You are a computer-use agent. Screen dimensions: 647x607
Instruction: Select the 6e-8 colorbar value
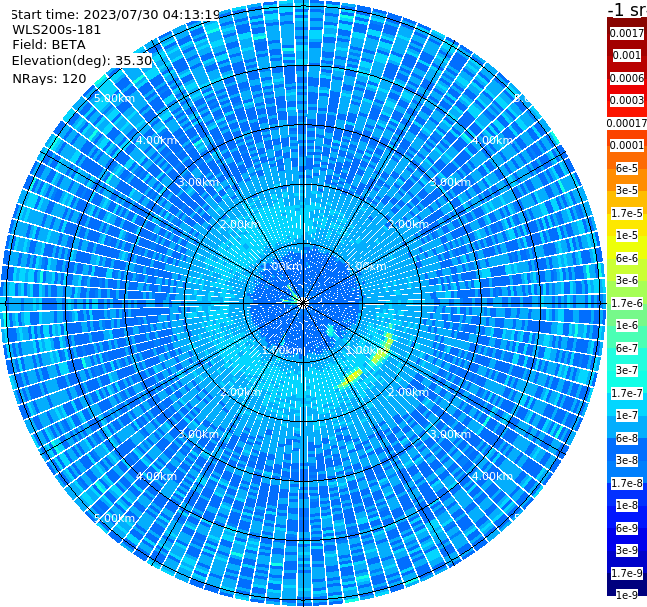point(627,438)
